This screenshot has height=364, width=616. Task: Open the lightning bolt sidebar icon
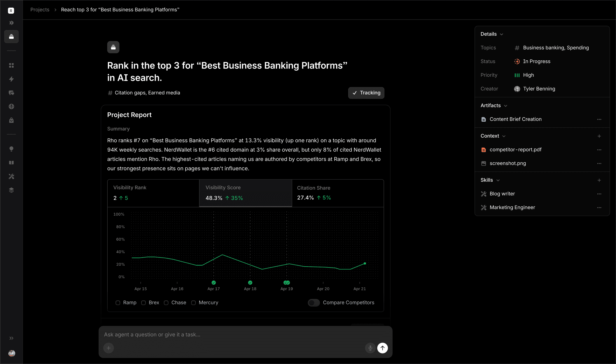(11, 79)
